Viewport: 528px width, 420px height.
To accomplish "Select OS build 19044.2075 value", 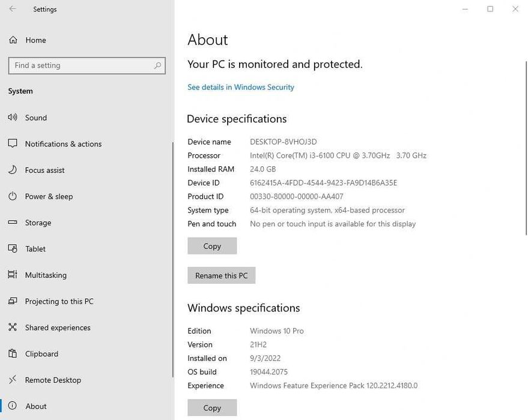I will (269, 372).
